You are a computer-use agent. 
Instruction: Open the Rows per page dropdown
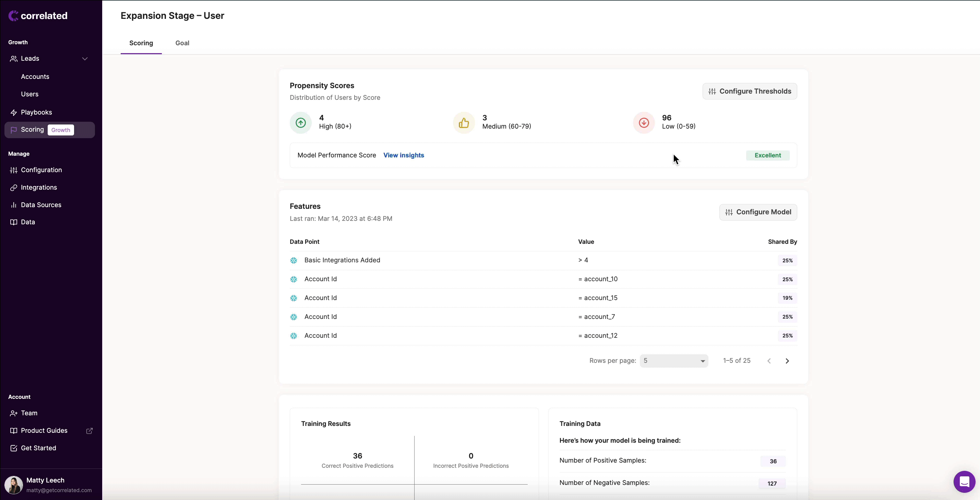click(674, 361)
